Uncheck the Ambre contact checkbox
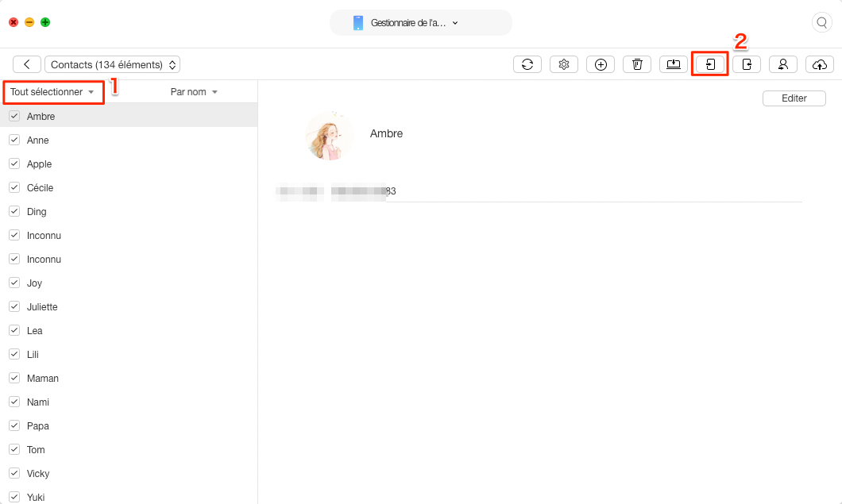This screenshot has width=842, height=504. click(x=14, y=116)
